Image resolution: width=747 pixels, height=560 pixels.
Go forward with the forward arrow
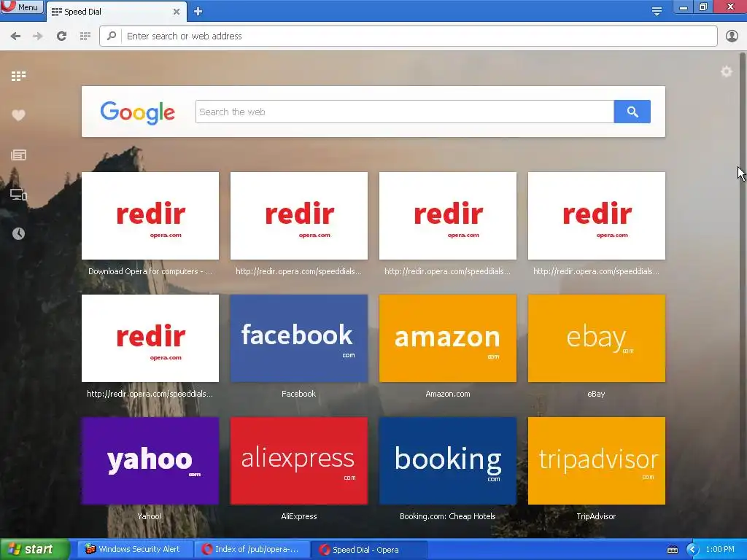click(38, 36)
